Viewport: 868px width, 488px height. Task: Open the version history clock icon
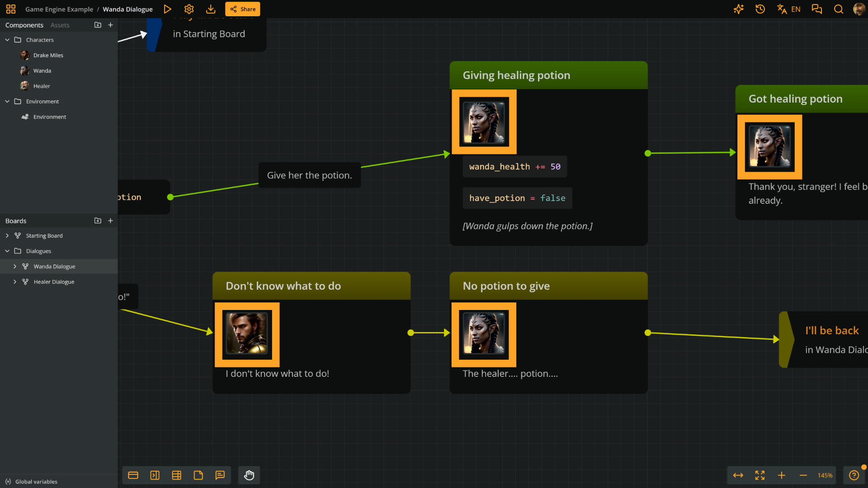coord(760,9)
